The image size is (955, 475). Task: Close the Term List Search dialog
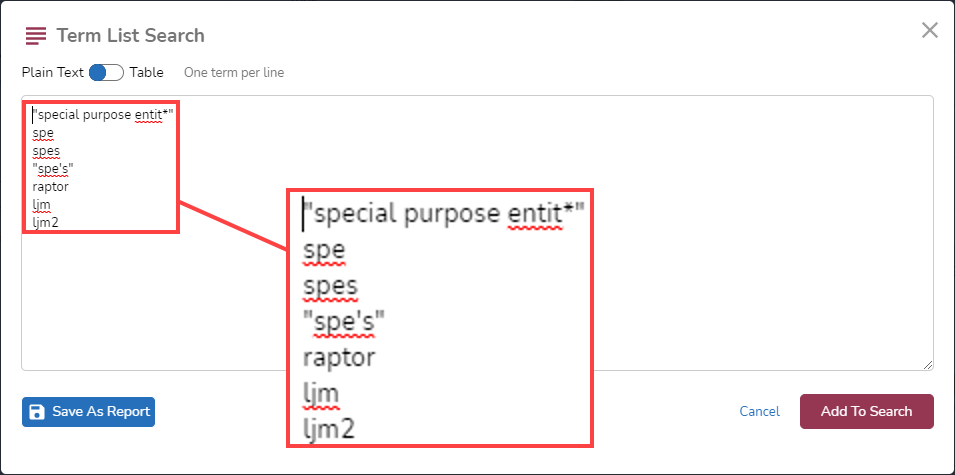pos(929,30)
